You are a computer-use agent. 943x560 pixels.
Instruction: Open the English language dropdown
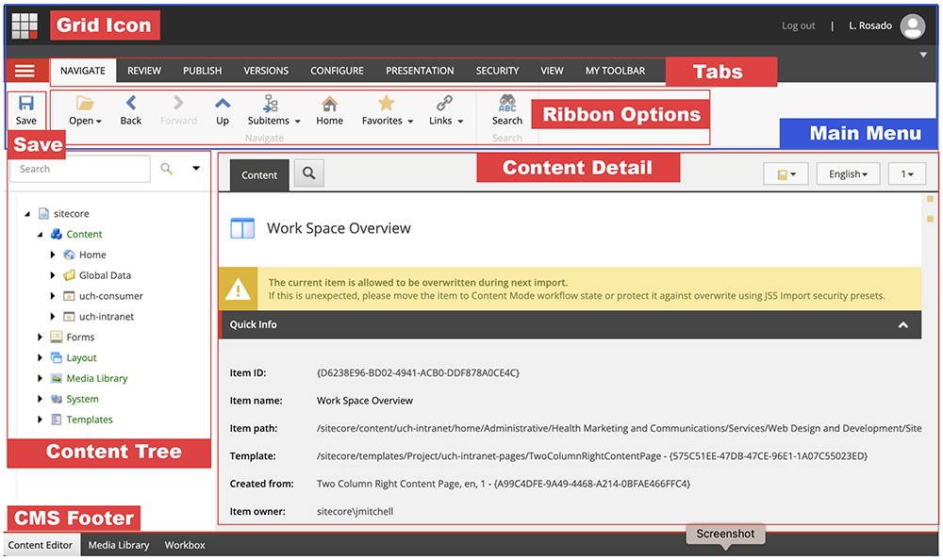848,174
